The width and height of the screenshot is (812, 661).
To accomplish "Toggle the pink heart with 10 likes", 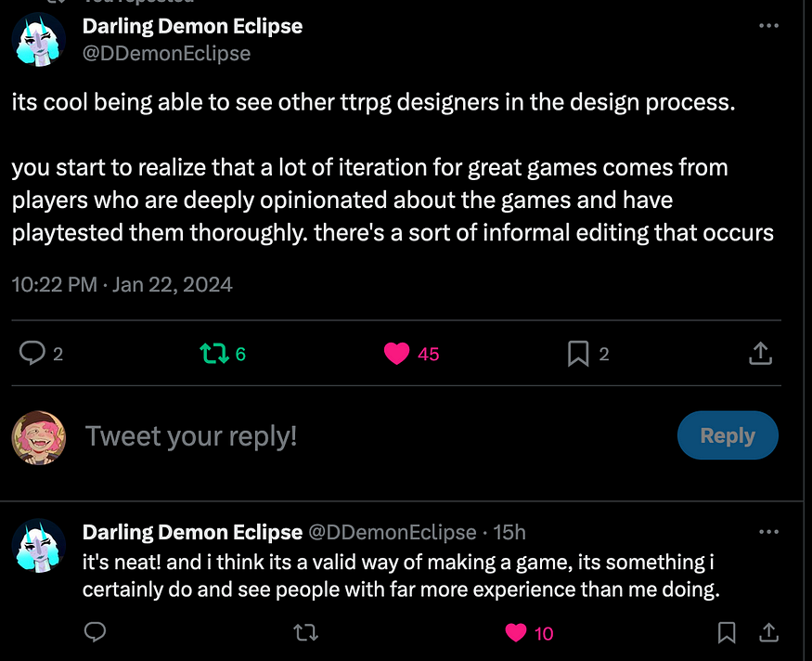I will pos(516,632).
